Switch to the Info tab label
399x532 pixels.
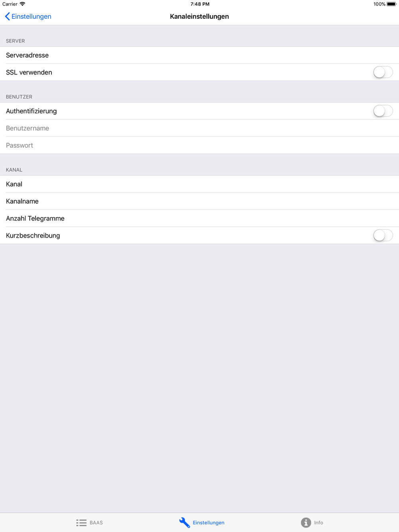[x=318, y=522]
